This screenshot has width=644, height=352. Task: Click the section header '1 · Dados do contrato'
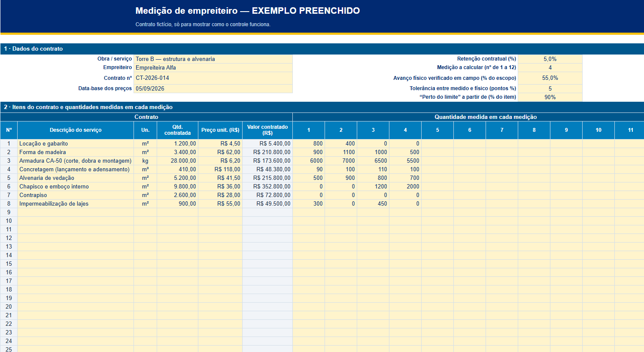coord(322,49)
